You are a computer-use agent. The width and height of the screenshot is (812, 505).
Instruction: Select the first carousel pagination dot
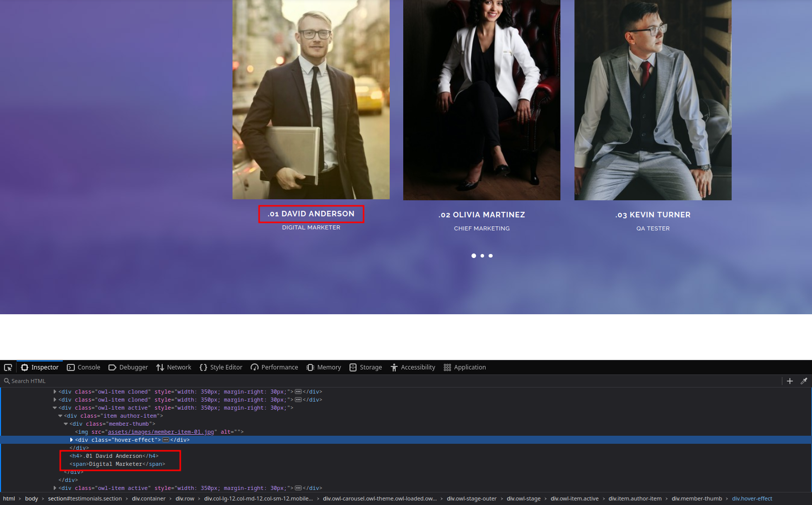click(474, 256)
